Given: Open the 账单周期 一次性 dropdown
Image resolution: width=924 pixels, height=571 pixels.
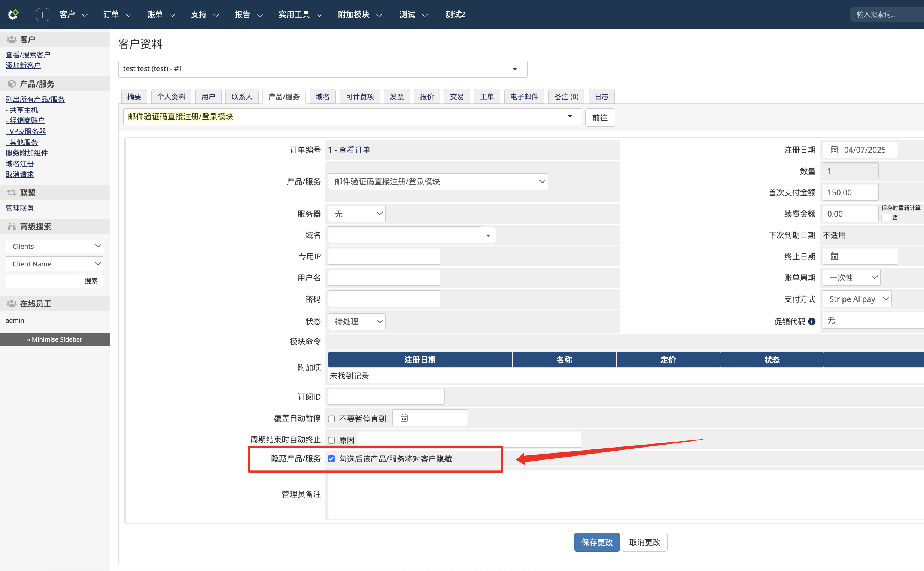Looking at the screenshot, I should (851, 278).
